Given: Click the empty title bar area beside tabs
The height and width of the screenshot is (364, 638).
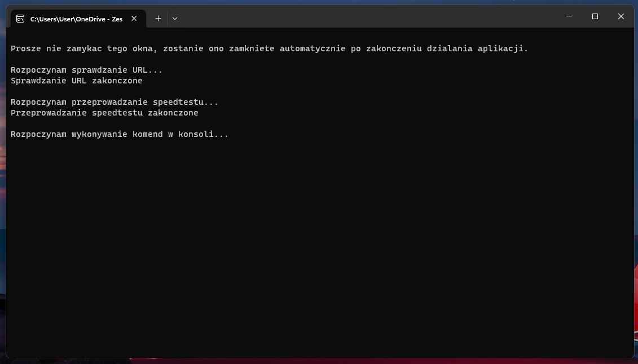Looking at the screenshot, I should point(367,17).
